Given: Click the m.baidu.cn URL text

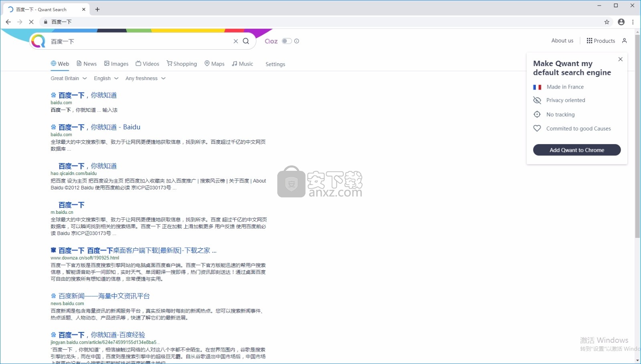Looking at the screenshot, I should 62,212.
